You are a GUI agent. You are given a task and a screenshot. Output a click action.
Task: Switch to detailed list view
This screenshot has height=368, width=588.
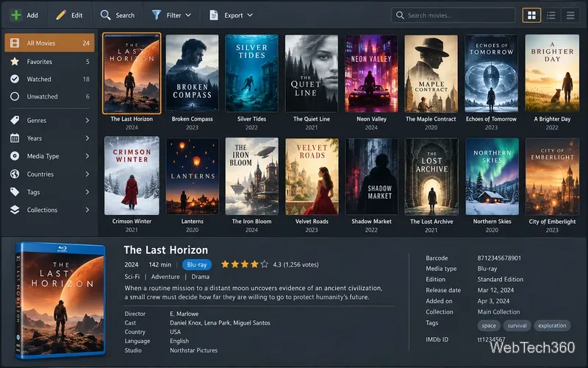tap(551, 15)
